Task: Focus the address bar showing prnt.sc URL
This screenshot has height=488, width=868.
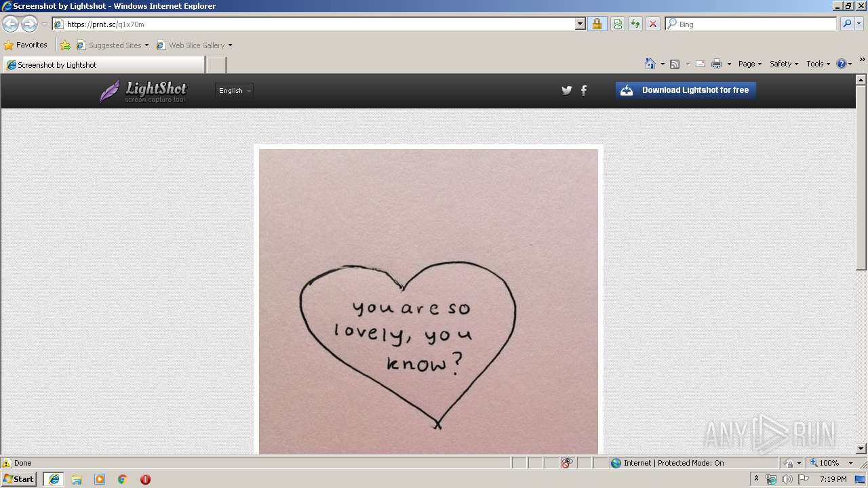Action: tap(313, 24)
